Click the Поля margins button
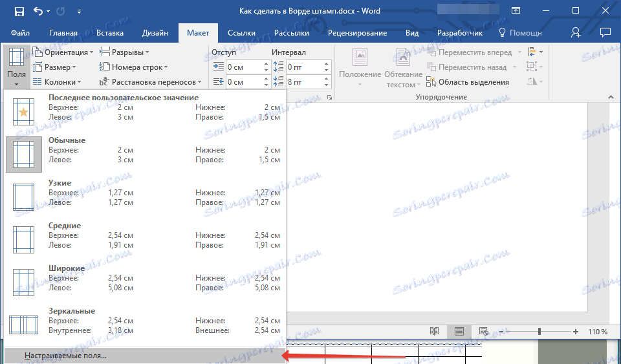Screen dimensions: 621x364 16,67
